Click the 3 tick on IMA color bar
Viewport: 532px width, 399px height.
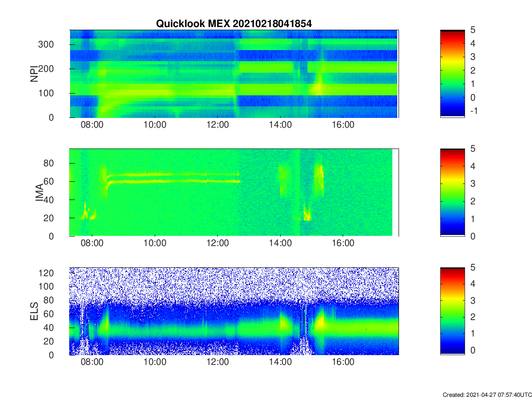[473, 184]
